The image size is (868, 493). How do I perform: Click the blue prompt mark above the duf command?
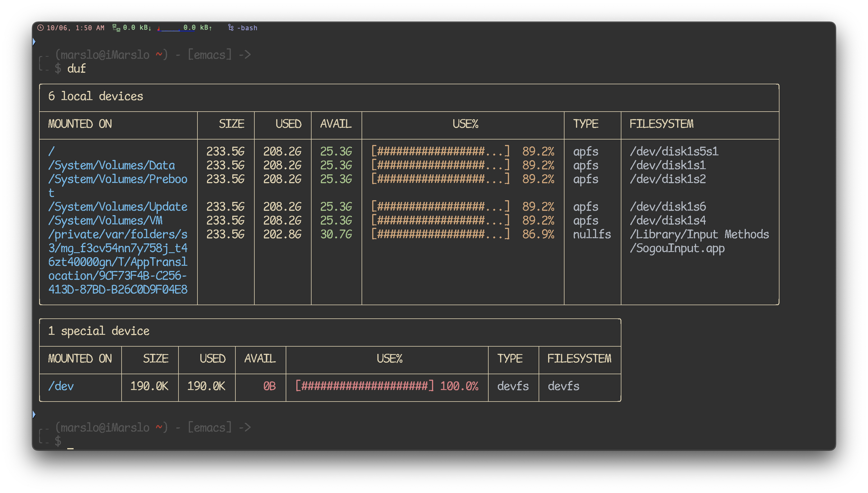tap(34, 42)
